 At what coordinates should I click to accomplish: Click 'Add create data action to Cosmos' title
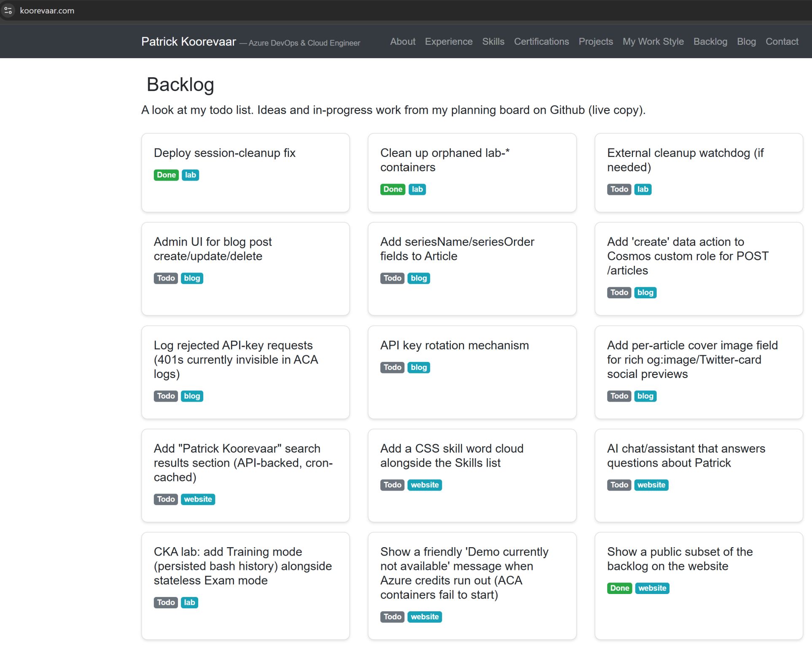coord(688,256)
